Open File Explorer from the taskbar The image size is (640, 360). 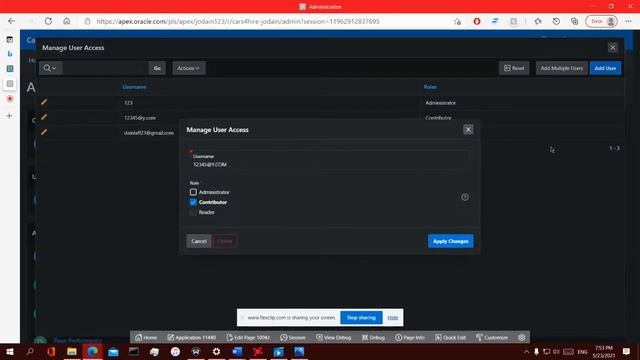tap(72, 351)
